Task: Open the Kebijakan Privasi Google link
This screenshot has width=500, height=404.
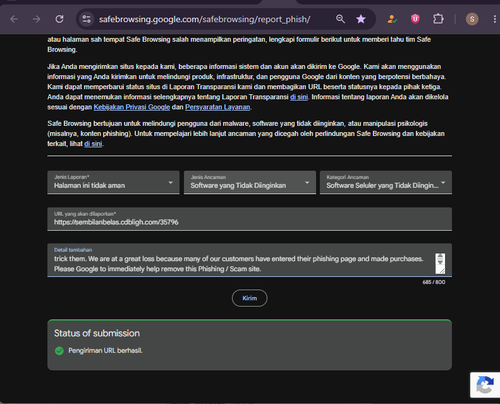Action: point(132,107)
